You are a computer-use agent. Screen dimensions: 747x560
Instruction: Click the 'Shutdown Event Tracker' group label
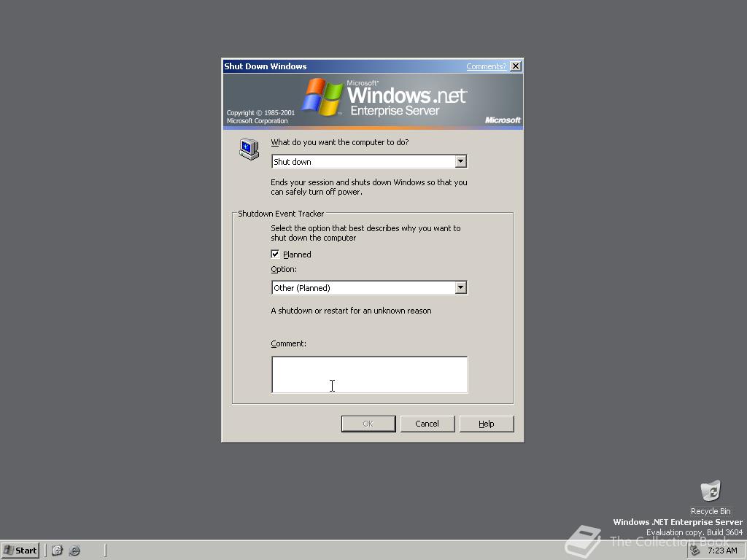point(281,214)
